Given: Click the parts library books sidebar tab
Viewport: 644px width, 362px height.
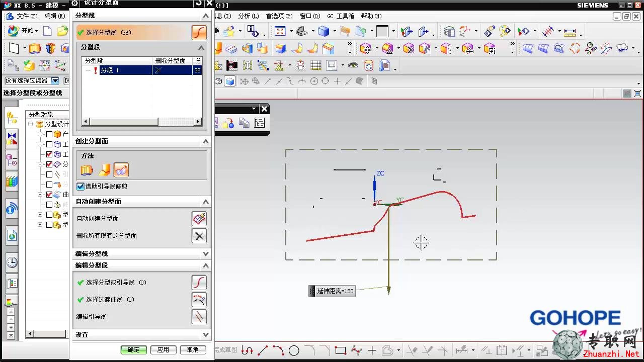Looking at the screenshot, I should click(x=12, y=182).
